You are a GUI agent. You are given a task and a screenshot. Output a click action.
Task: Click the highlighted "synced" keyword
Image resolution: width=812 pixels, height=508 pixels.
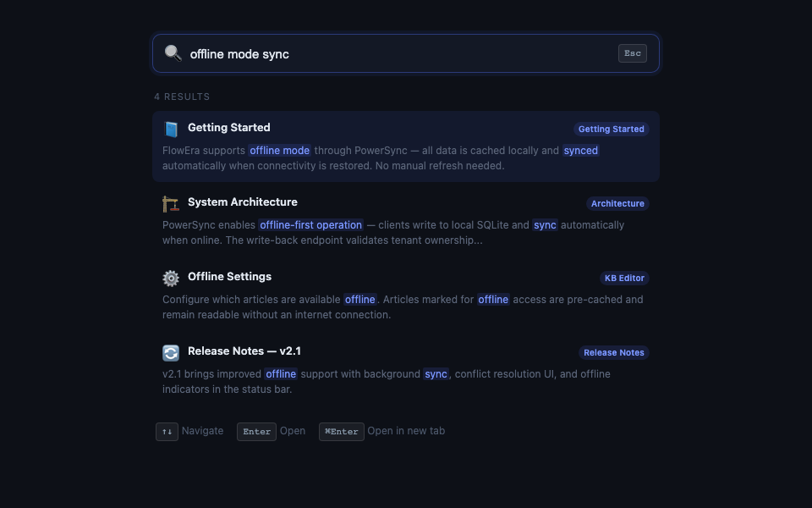pyautogui.click(x=580, y=151)
